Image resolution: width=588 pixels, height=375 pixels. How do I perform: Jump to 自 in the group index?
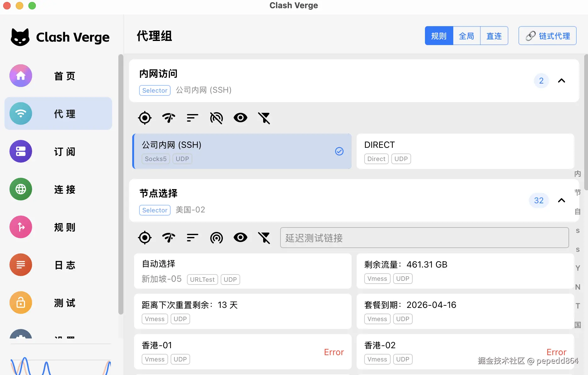pyautogui.click(x=578, y=211)
